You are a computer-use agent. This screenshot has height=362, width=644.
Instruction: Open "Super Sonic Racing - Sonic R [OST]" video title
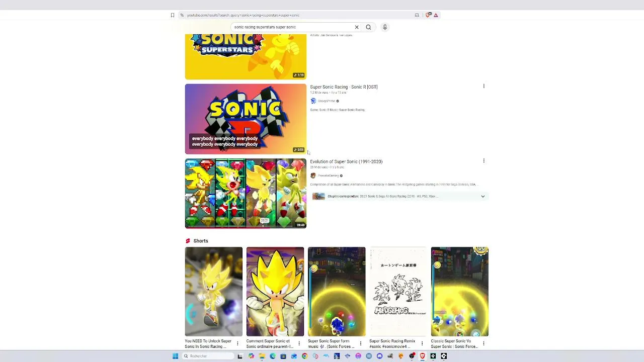pos(344,87)
